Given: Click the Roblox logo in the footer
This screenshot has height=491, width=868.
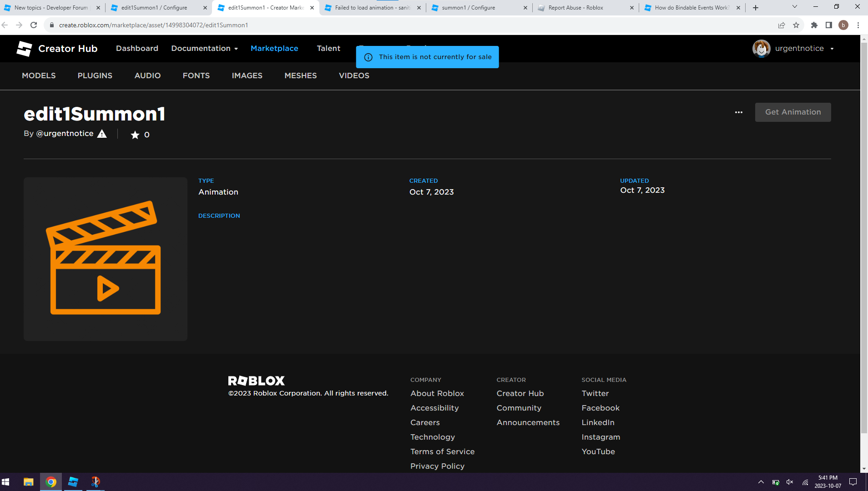Looking at the screenshot, I should point(256,381).
